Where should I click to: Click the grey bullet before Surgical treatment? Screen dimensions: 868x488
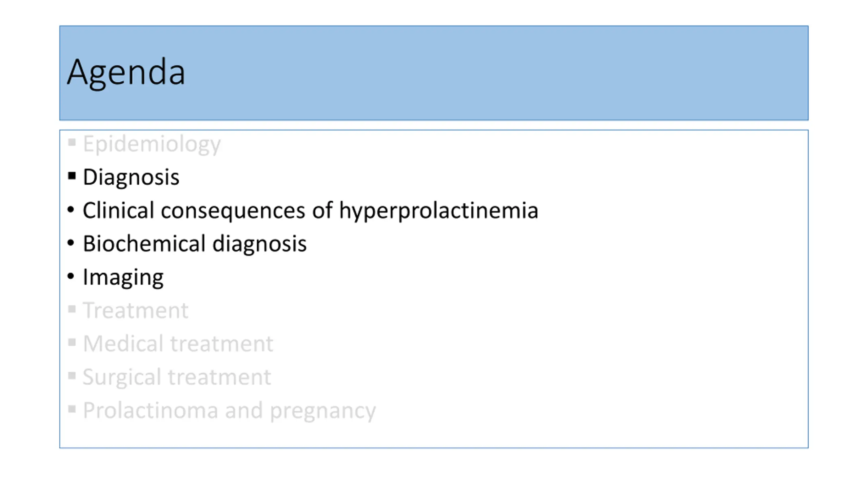(72, 375)
